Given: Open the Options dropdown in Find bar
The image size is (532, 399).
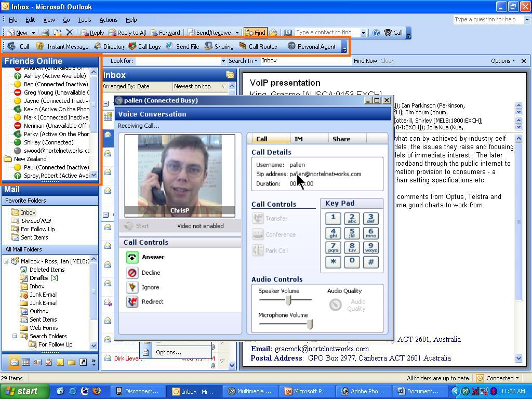Looking at the screenshot, I should click(x=503, y=61).
